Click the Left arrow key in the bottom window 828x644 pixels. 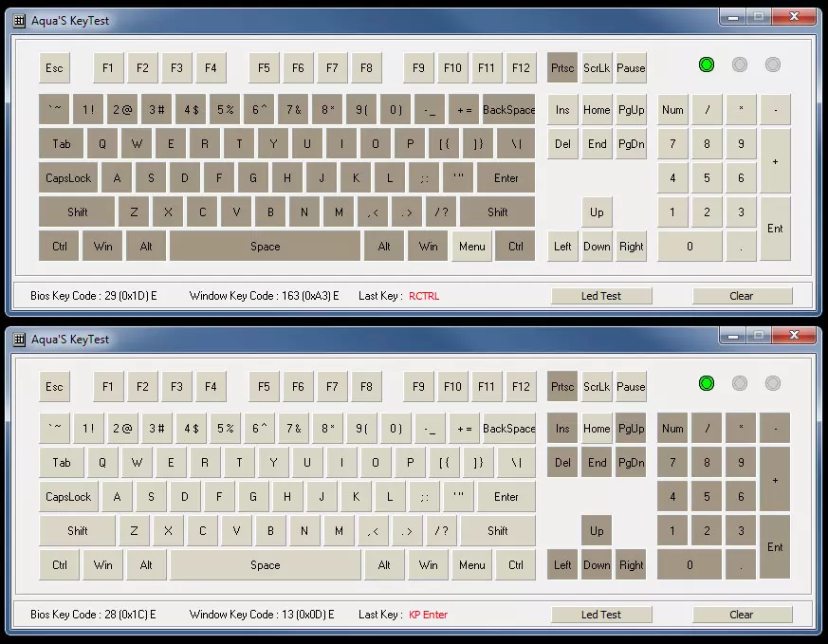(562, 565)
